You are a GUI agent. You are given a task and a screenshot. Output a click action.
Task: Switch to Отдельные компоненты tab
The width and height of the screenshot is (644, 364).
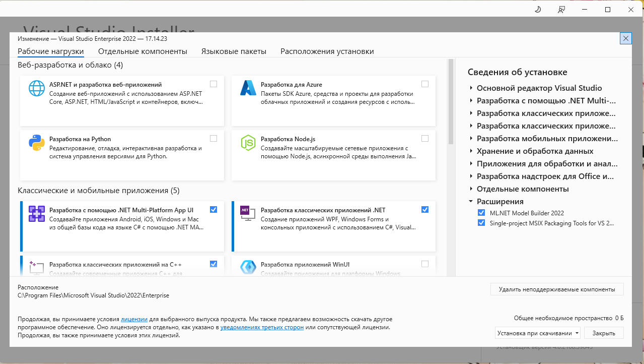[142, 51]
